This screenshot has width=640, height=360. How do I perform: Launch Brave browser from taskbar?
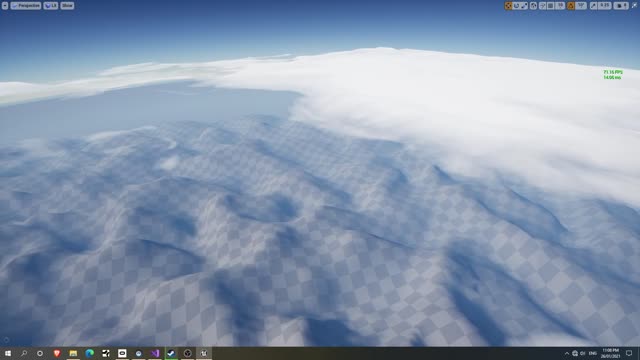tap(57, 353)
